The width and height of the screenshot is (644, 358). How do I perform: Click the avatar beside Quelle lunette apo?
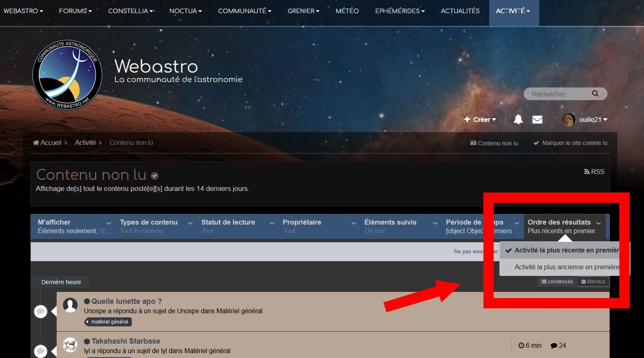(x=70, y=305)
